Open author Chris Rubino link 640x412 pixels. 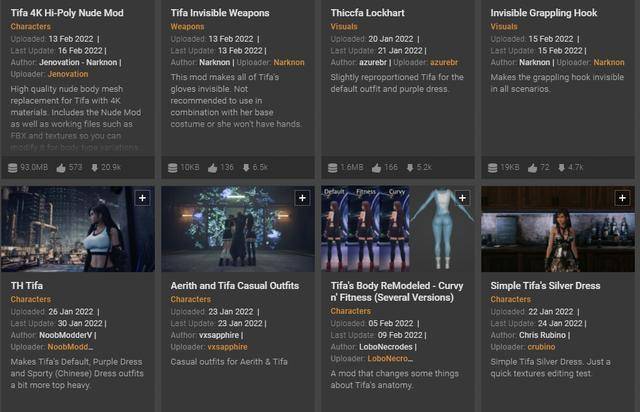pos(542,335)
